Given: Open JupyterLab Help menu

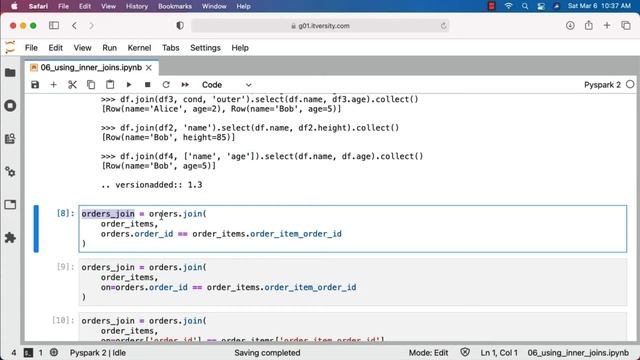Looking at the screenshot, I should point(240,48).
